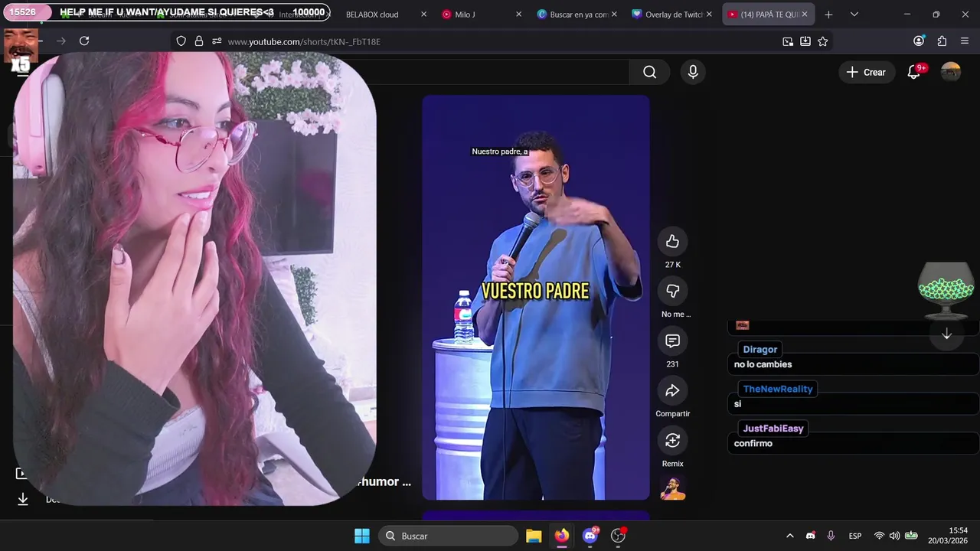
Task: Select chat message 'confirmo'
Action: pos(753,444)
